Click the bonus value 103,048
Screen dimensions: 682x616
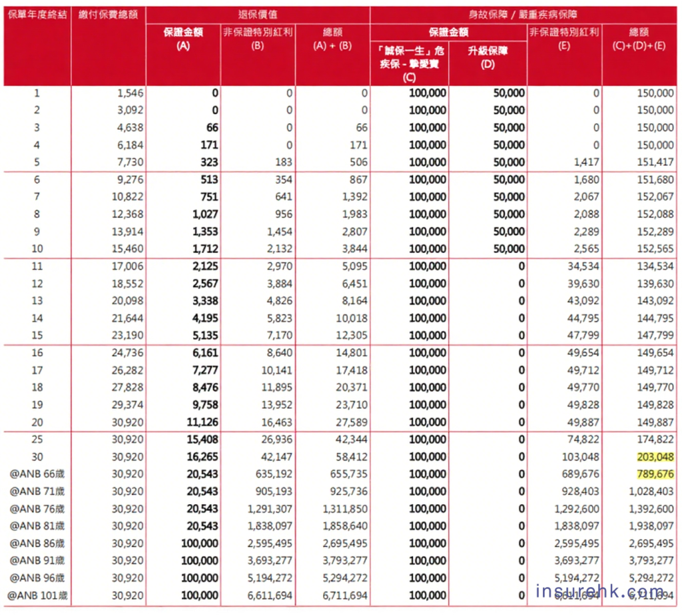pos(581,457)
